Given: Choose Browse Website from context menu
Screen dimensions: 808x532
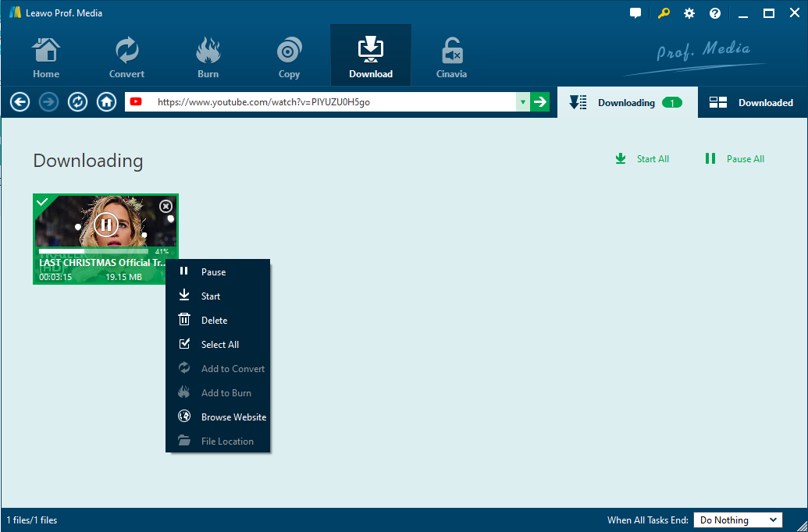Looking at the screenshot, I should 218,417.
